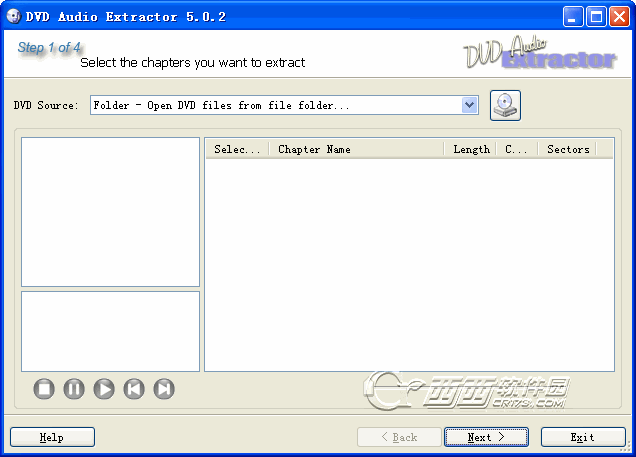Click the refresh DVD disc icon button
Image resolution: width=636 pixels, height=457 pixels.
tap(505, 105)
